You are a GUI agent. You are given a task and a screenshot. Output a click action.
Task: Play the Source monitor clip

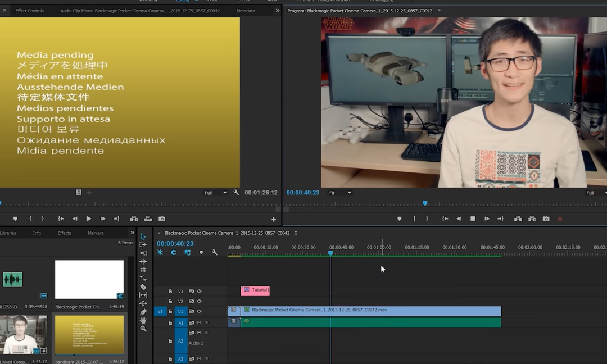(x=89, y=219)
